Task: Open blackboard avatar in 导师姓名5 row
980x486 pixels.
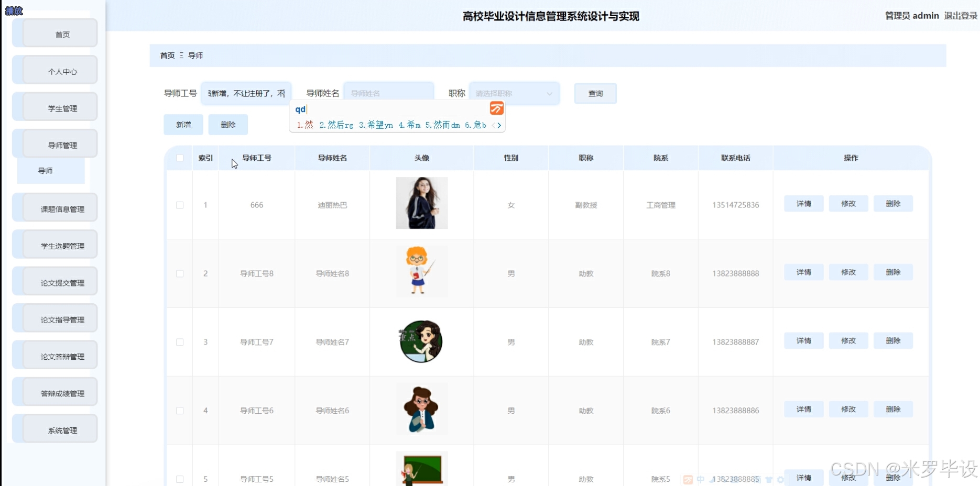Action: pos(422,469)
